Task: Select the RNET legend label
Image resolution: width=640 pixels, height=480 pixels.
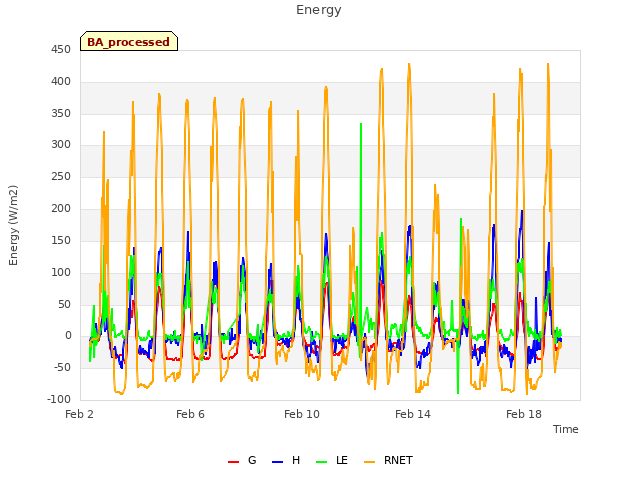Action: [x=398, y=460]
